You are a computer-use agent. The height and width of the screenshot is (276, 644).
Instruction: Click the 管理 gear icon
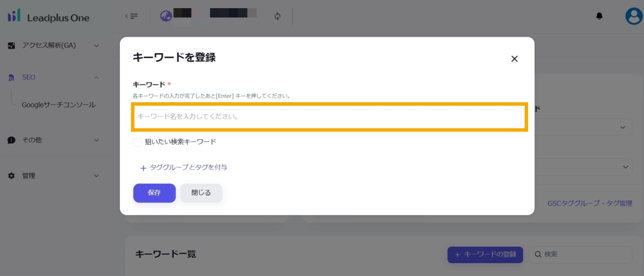coord(12,176)
